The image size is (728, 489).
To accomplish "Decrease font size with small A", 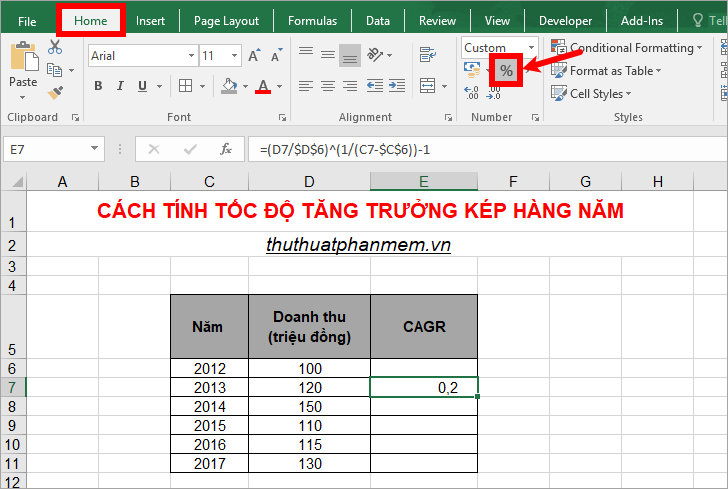I will 277,56.
